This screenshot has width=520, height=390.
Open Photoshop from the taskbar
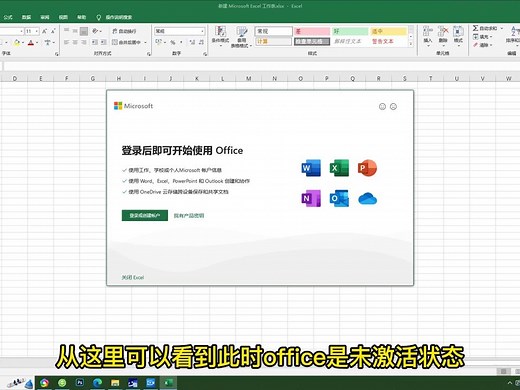80,383
